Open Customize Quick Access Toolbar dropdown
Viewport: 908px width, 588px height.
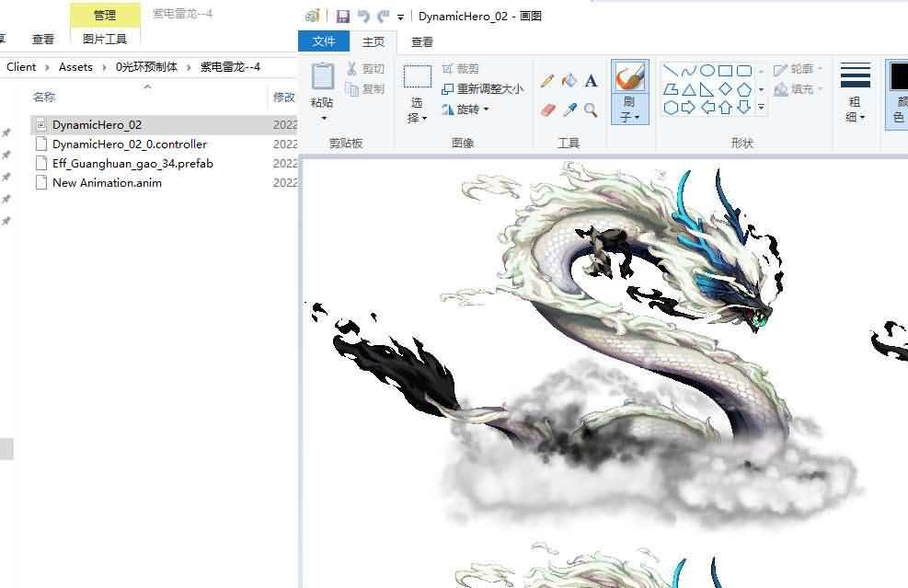[400, 17]
